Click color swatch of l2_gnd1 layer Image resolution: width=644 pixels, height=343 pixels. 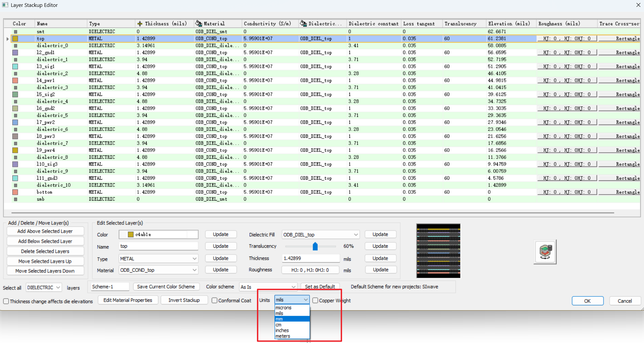(x=15, y=52)
